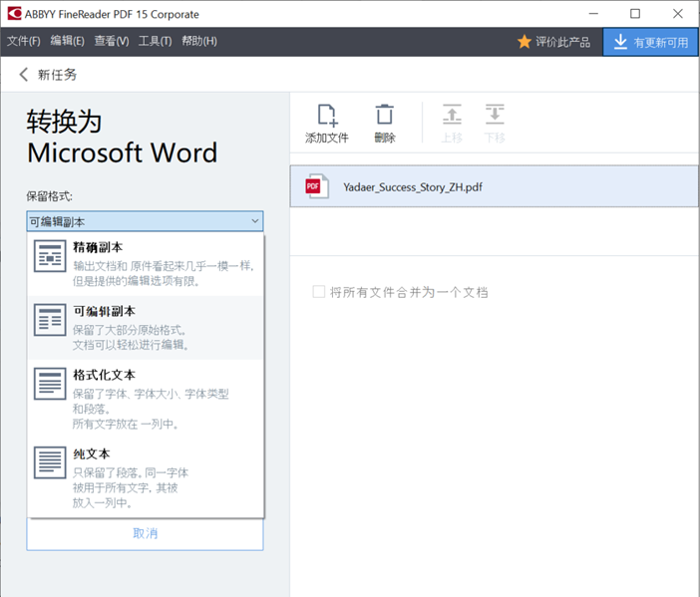
Task: Click the 取消 cancel button
Action: click(146, 533)
